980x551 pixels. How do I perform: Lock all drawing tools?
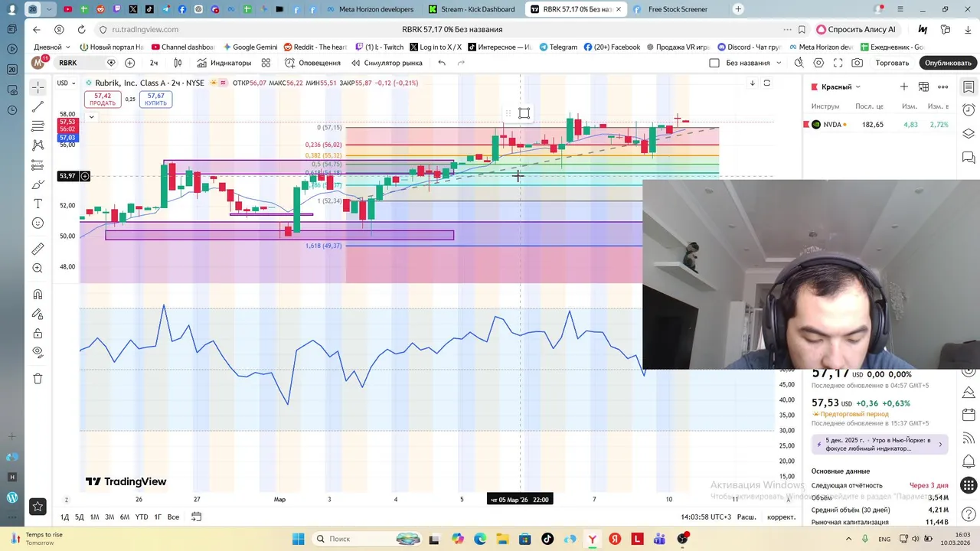tap(38, 333)
